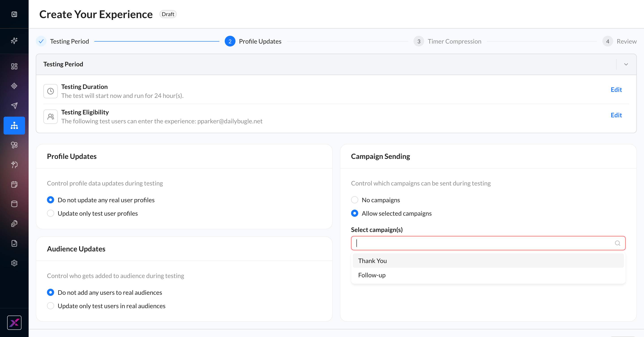Click the target icon in sidebar
Screen dimensions: 644x337
[14, 86]
